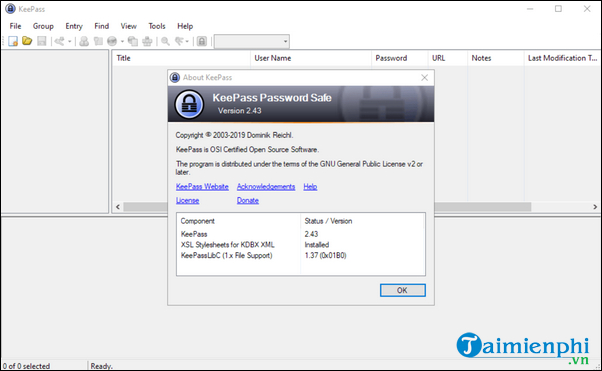
Task: Click the Status / Version column header
Action: coord(362,221)
